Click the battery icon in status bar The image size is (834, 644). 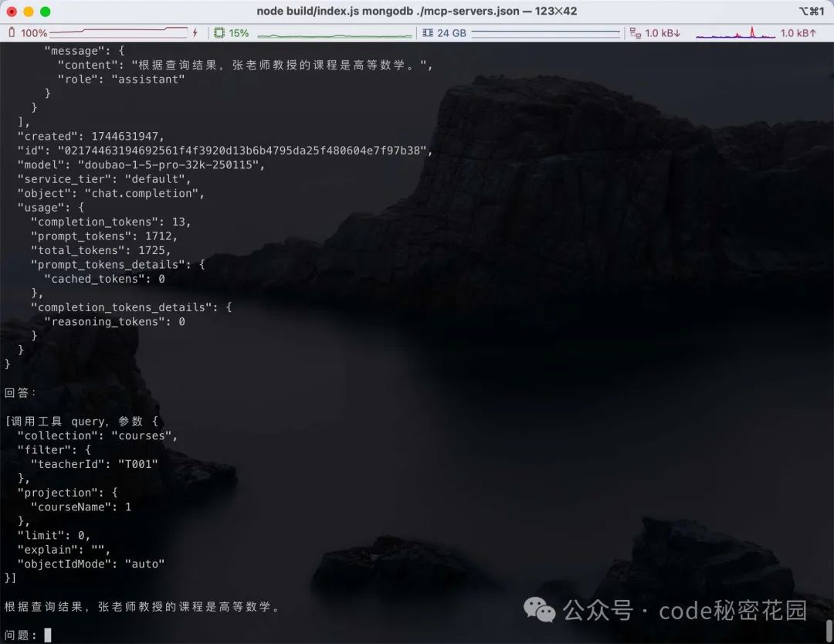point(12,33)
